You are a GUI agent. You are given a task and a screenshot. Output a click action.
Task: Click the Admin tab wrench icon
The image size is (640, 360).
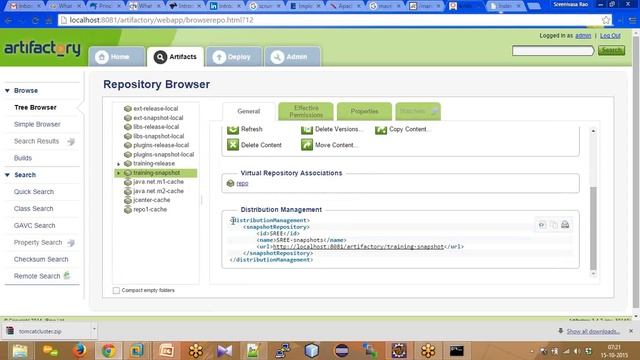click(277, 57)
